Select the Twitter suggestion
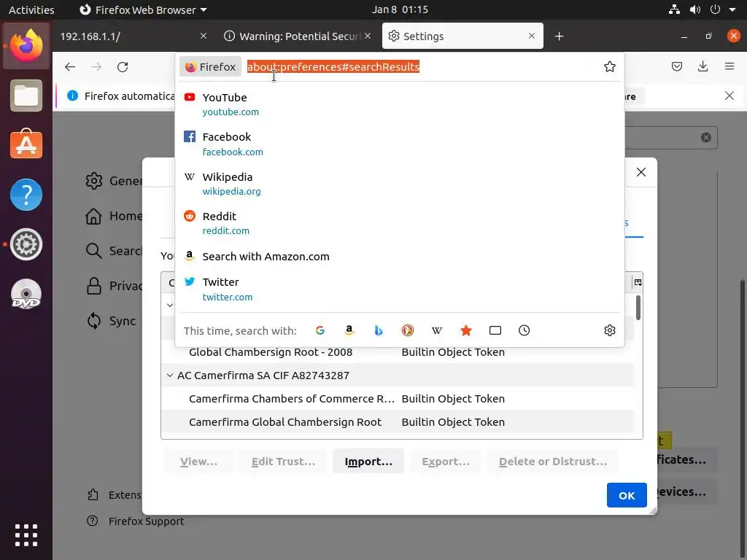The height and width of the screenshot is (560, 747). point(399,289)
